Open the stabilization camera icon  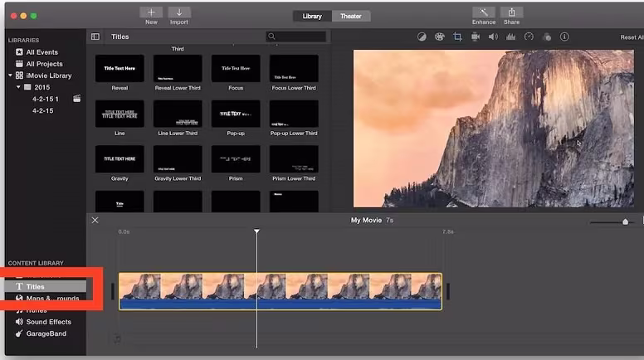(476, 37)
